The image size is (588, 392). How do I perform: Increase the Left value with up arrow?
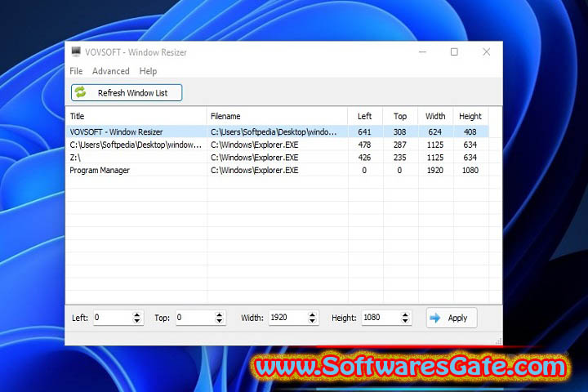(137, 314)
